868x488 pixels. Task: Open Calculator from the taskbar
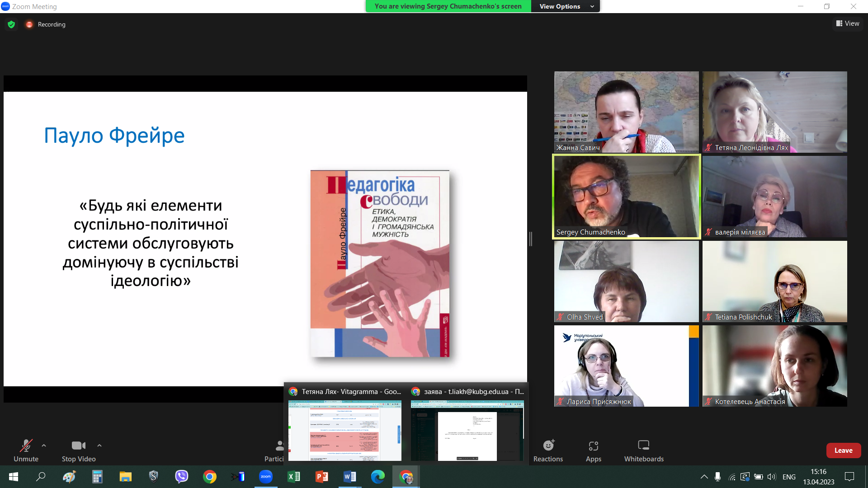pyautogui.click(x=97, y=477)
